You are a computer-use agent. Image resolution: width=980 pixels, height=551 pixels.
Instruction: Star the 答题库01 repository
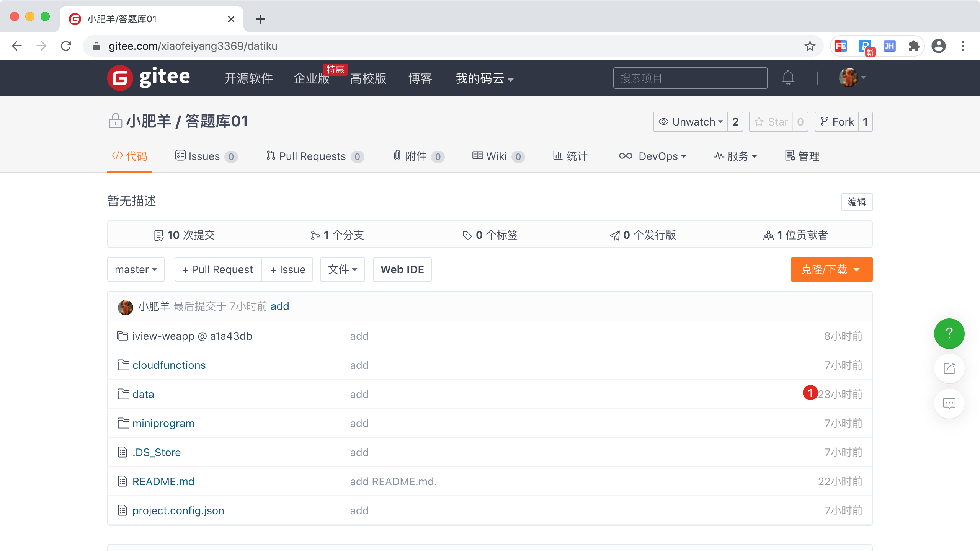tap(771, 122)
